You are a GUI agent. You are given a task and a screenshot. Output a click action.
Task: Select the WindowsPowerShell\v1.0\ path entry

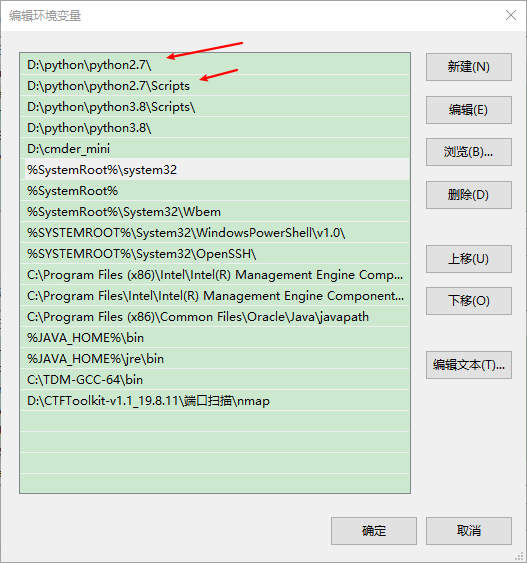tap(215, 233)
